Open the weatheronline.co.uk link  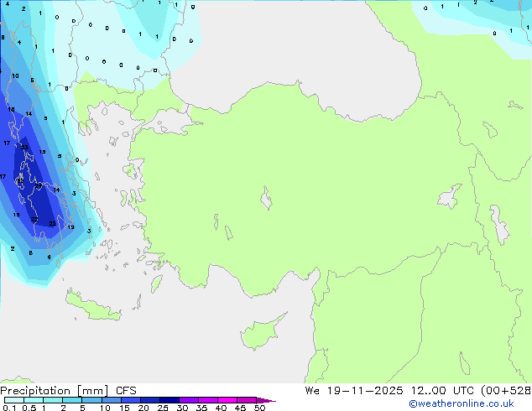[462, 403]
